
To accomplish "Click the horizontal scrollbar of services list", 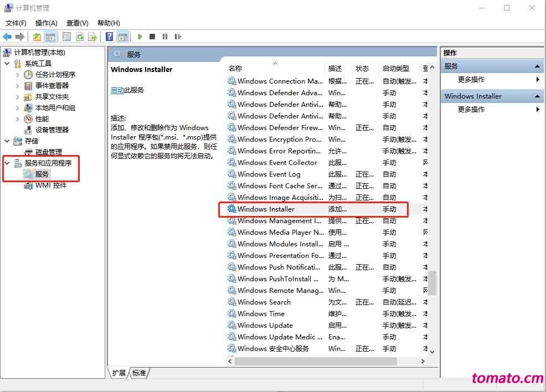I will (316, 362).
